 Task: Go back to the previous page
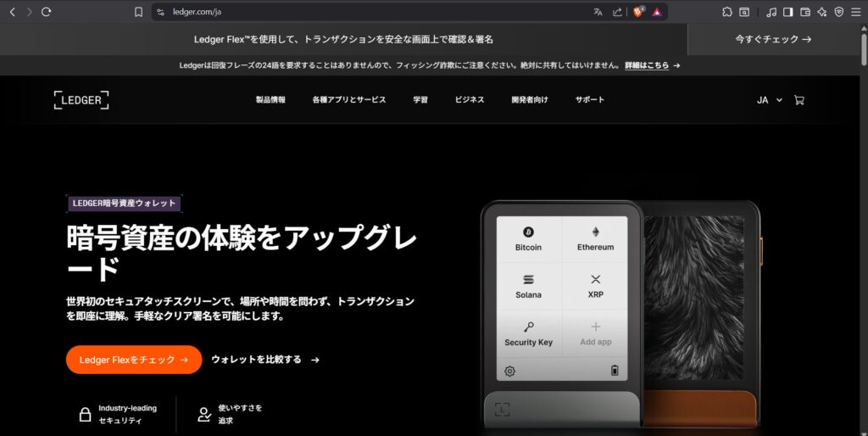pos(12,12)
